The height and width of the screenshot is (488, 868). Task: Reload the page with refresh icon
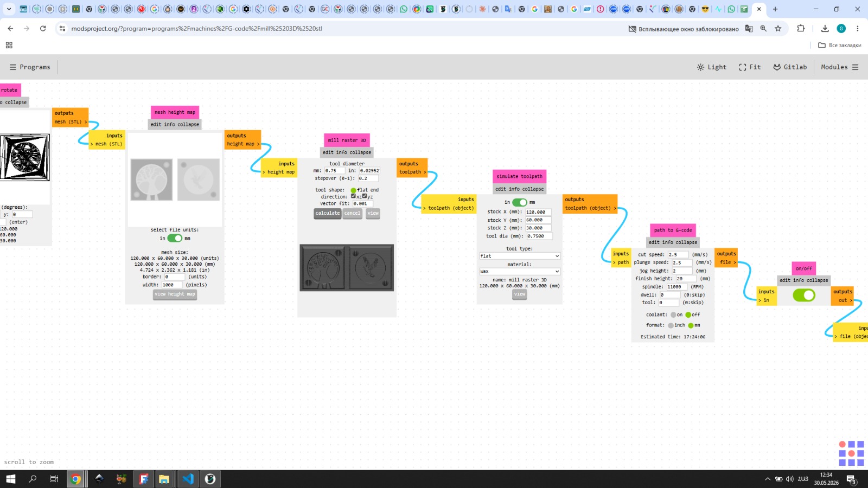[43, 28]
